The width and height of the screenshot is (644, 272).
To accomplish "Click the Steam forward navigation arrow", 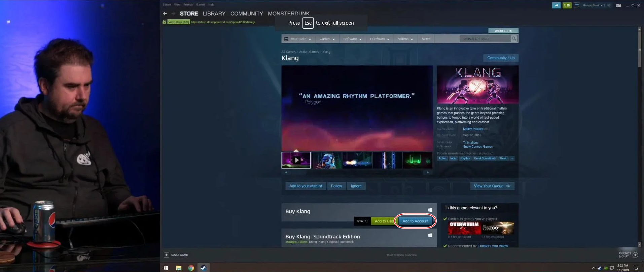I will (173, 13).
